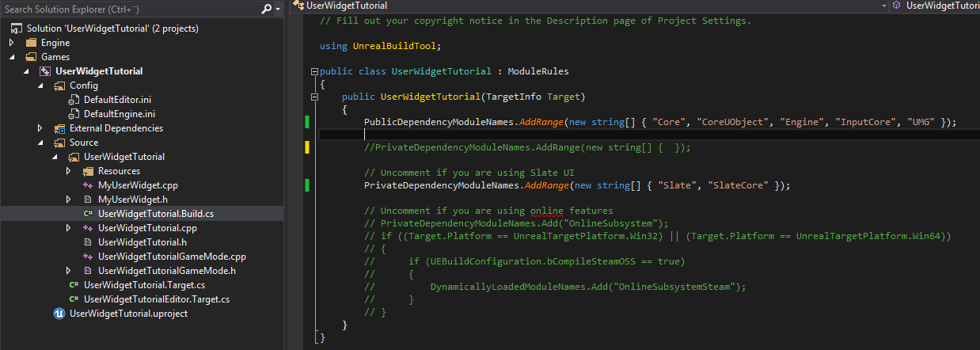Click the UserWidgetTutorial.Build.cs C# file icon

(x=88, y=214)
